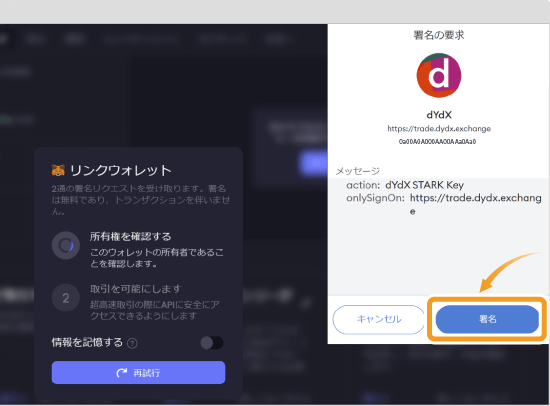Click the step 2 circle icon
The image size is (550, 406).
pyautogui.click(x=66, y=298)
